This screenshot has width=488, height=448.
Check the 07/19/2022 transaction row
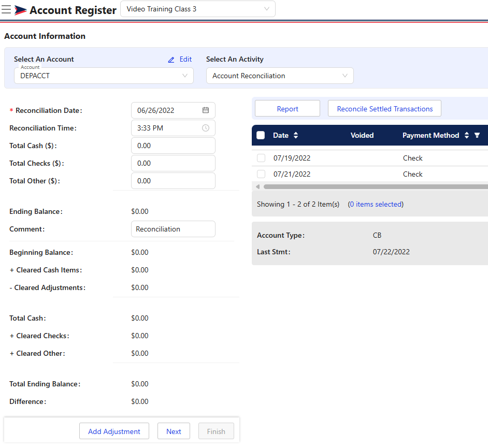pos(261,158)
